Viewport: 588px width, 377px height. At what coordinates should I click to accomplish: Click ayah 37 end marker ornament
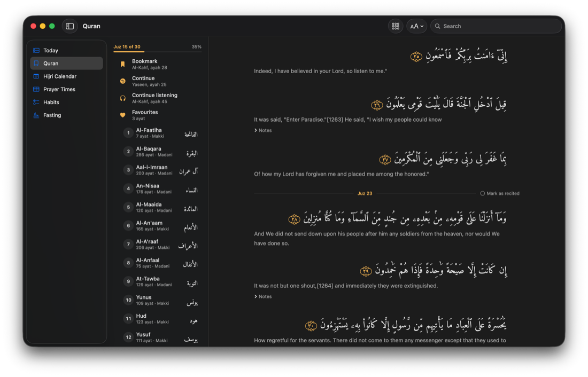(385, 160)
